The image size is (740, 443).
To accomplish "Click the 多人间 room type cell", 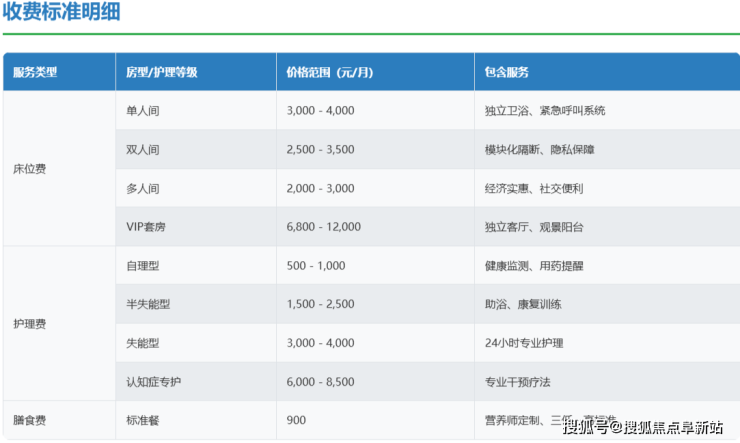I will [x=143, y=188].
